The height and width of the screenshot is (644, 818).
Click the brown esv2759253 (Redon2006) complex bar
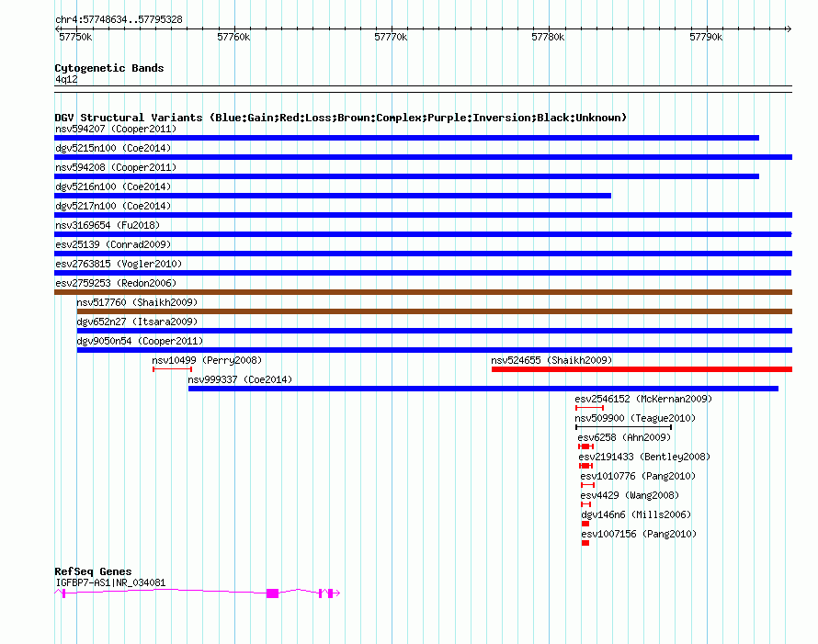423,292
